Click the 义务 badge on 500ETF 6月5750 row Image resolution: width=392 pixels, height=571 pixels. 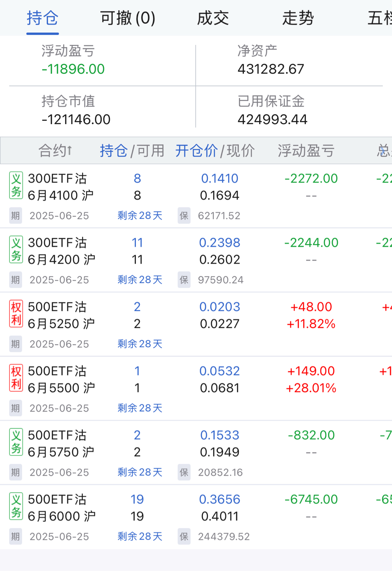pyautogui.click(x=16, y=442)
